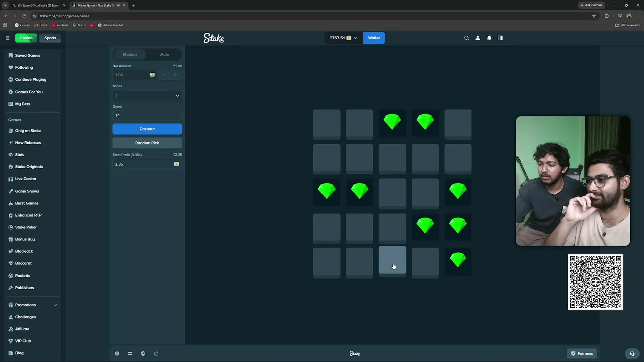
Task: Click the Random Pick button
Action: (147, 143)
